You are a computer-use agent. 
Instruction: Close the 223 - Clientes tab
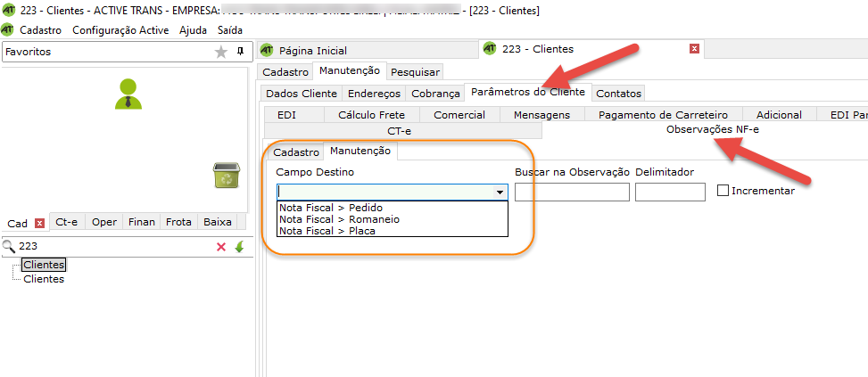(694, 49)
